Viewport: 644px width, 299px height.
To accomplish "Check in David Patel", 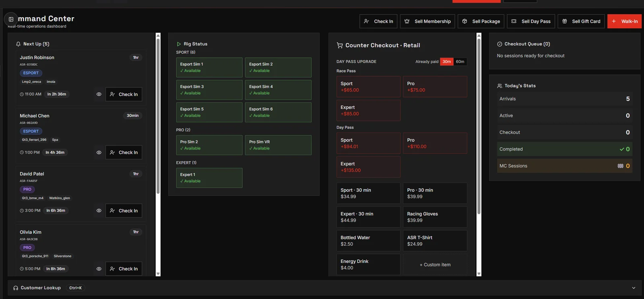I will tap(124, 211).
